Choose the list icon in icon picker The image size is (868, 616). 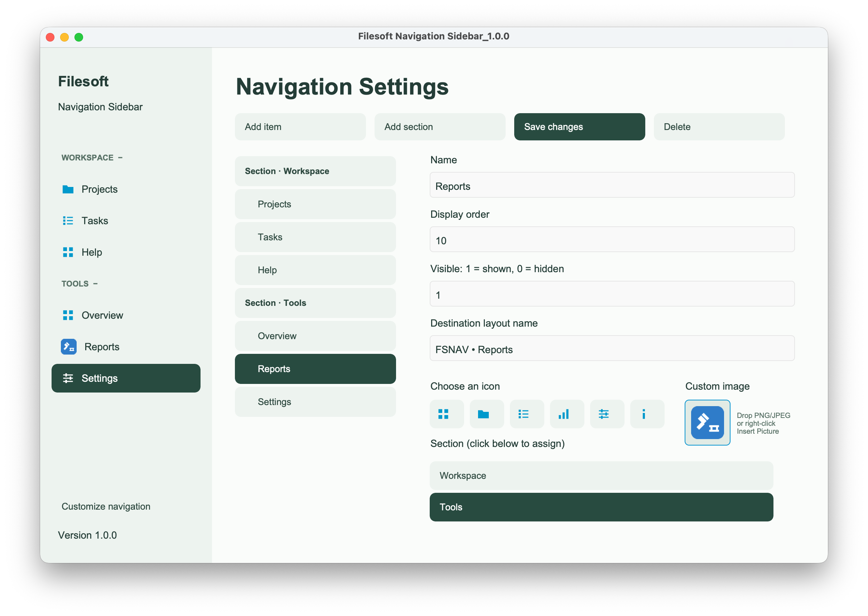click(x=527, y=414)
